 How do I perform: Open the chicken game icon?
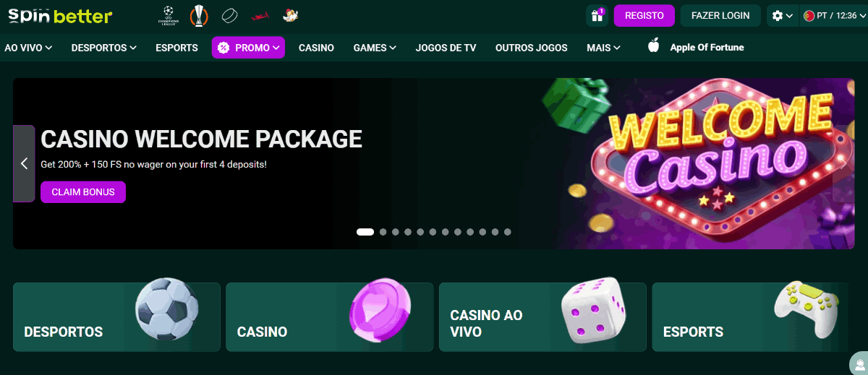coord(291,15)
